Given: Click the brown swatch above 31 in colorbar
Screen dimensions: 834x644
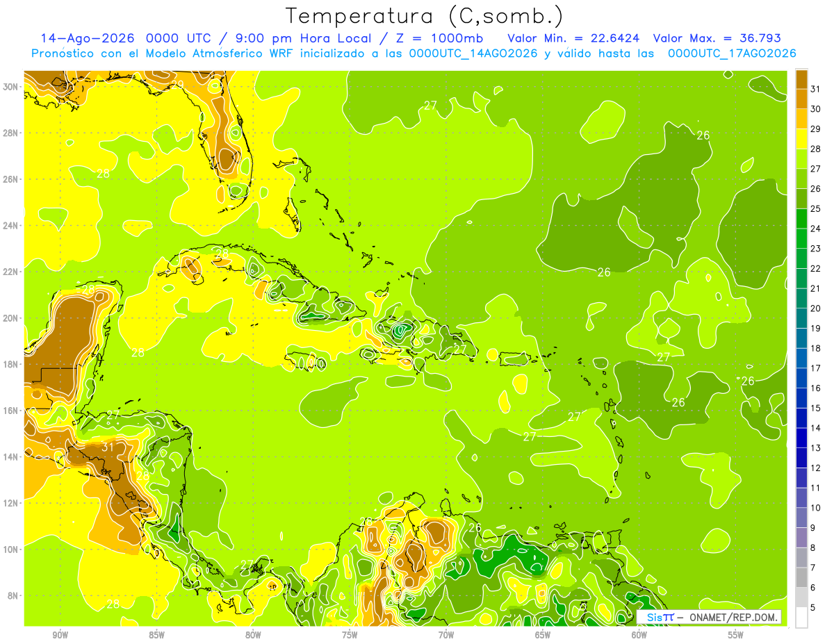Looking at the screenshot, I should pyautogui.click(x=801, y=79).
